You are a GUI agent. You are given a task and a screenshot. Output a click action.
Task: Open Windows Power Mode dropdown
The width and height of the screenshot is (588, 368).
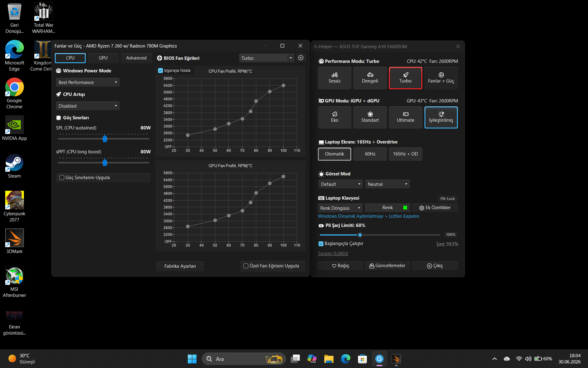pyautogui.click(x=88, y=82)
